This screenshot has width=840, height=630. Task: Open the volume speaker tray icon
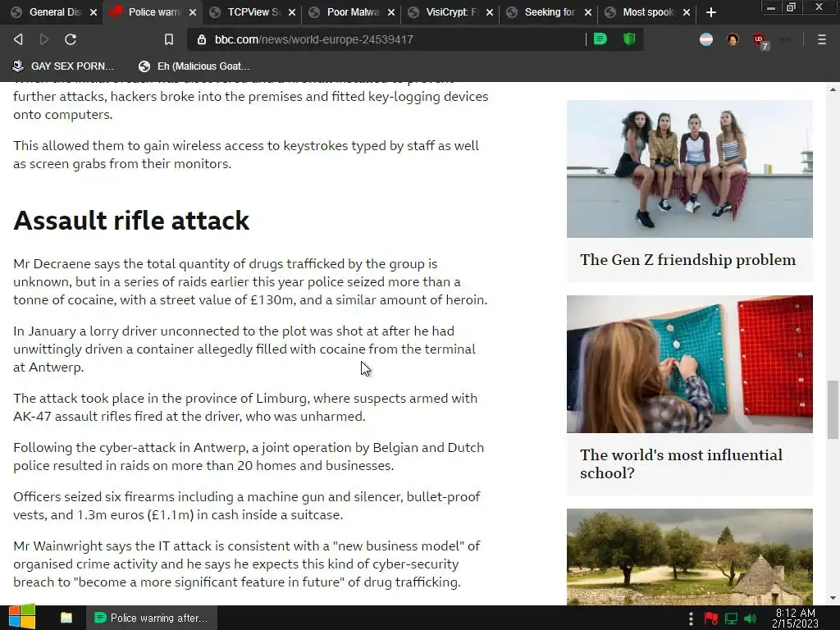pos(750,619)
